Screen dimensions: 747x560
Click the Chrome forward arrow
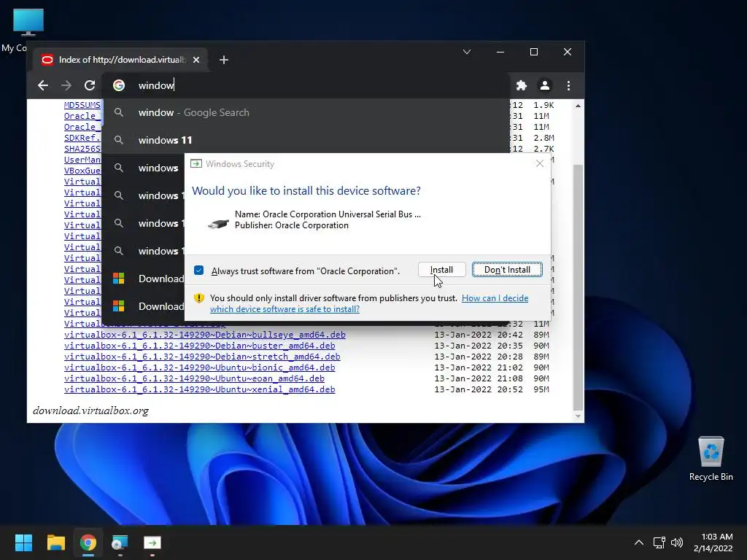[66, 85]
